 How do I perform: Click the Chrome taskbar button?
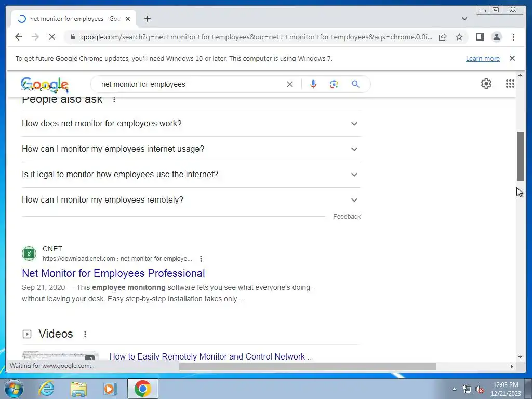click(142, 389)
